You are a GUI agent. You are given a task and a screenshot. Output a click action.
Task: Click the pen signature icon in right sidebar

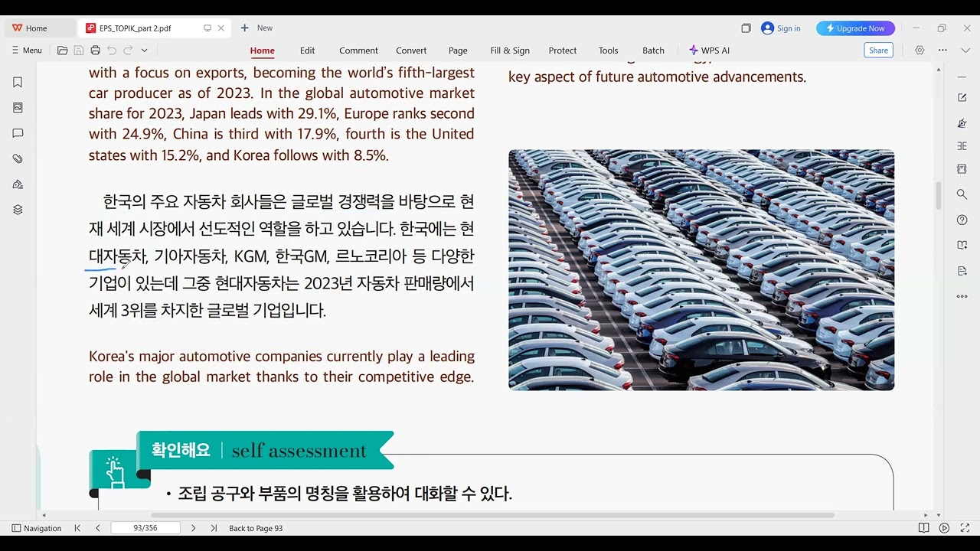962,123
